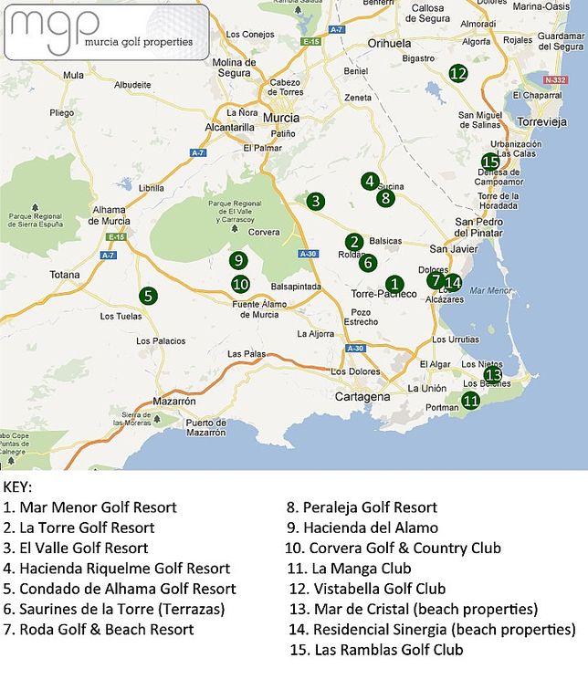
Task: Click key entry 12. Vistabella Golf Club
Action: [x=367, y=589]
